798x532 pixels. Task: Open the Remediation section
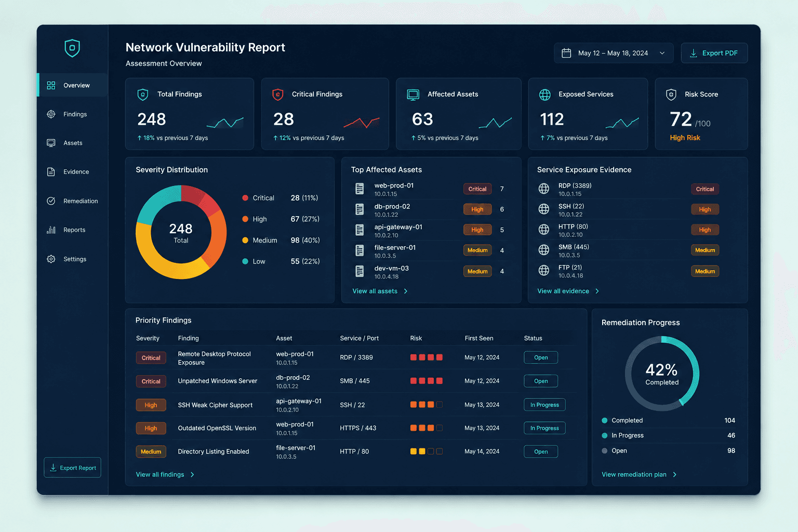coord(73,201)
